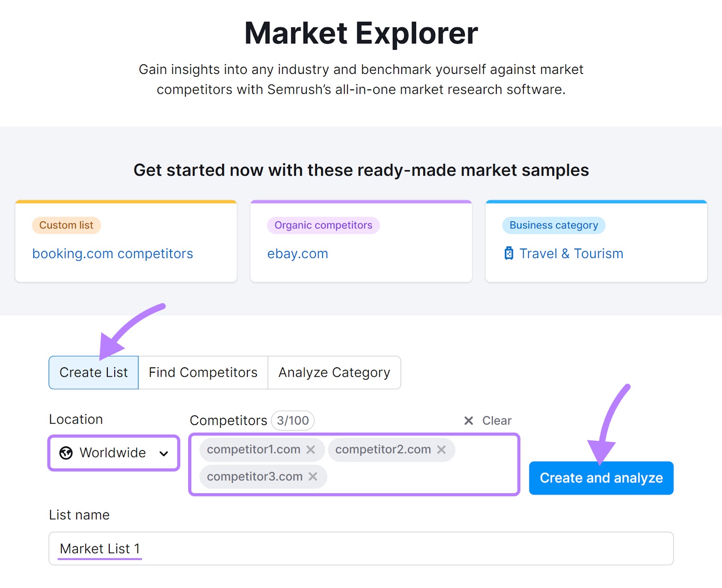Open the booking.com competitors sample list
Viewport: 722px width, 588px height.
[x=112, y=253]
